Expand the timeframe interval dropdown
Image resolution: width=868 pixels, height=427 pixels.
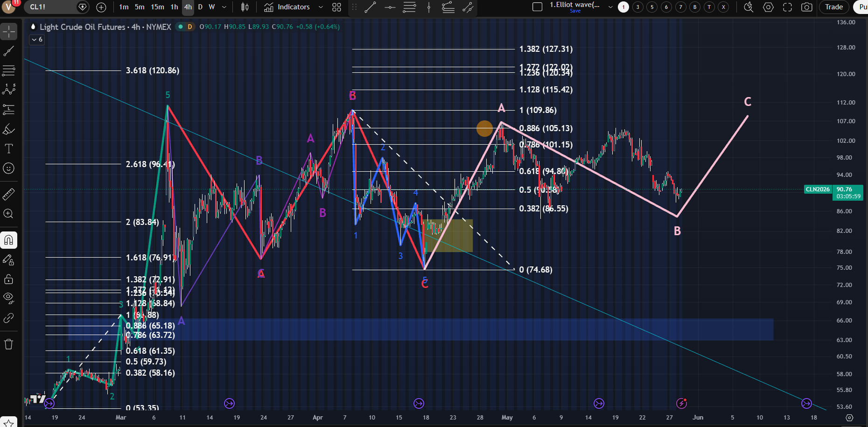tap(224, 7)
